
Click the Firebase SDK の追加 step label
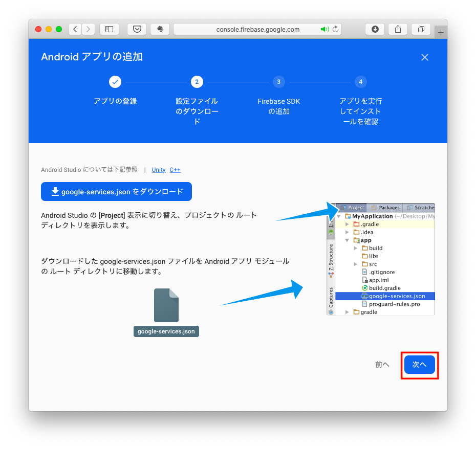pyautogui.click(x=278, y=106)
